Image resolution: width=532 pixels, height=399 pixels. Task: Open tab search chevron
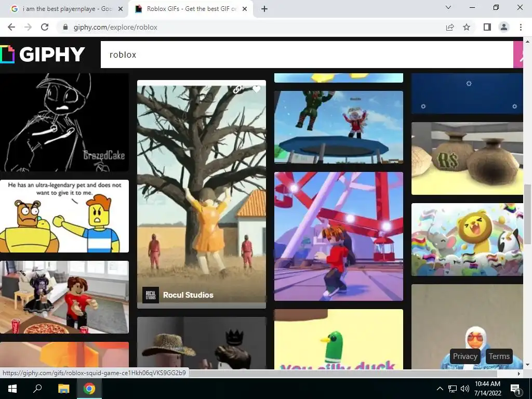[448, 7]
